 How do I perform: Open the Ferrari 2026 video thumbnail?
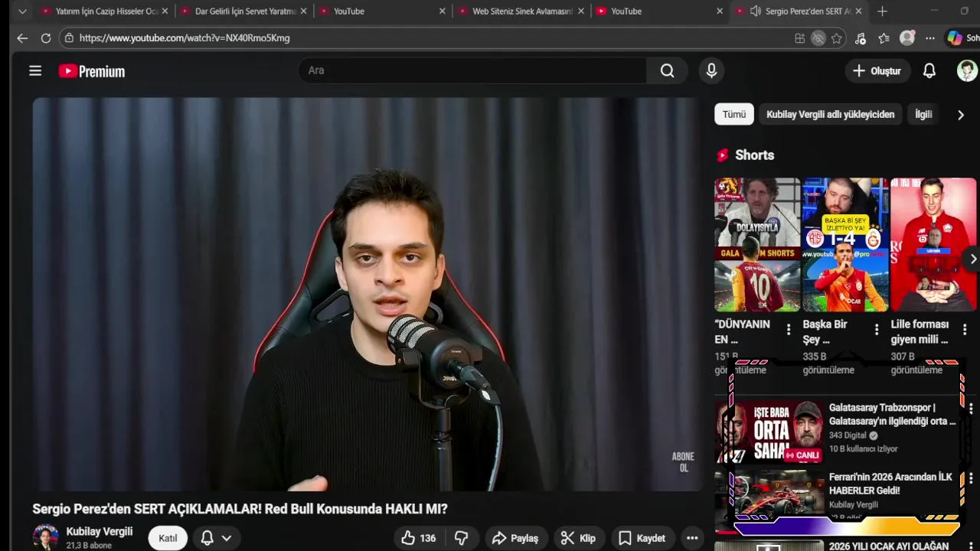pos(769,501)
